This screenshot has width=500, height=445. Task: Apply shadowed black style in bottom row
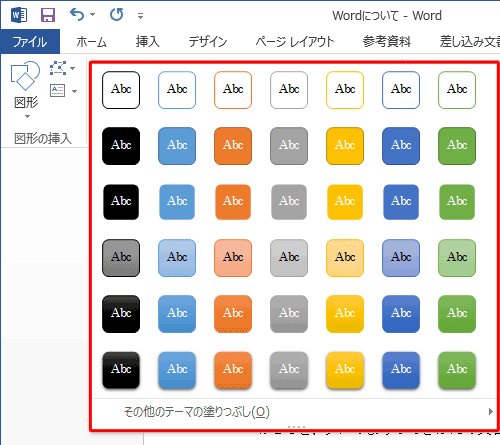coord(121,370)
